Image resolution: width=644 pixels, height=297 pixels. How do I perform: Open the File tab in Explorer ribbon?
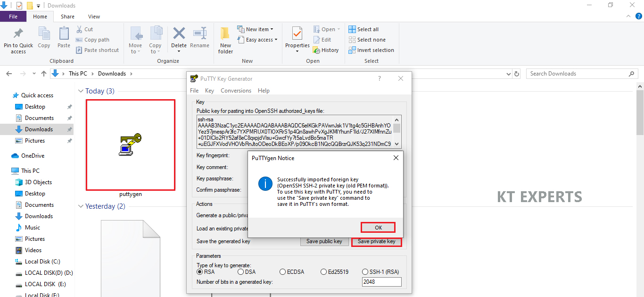(x=13, y=17)
